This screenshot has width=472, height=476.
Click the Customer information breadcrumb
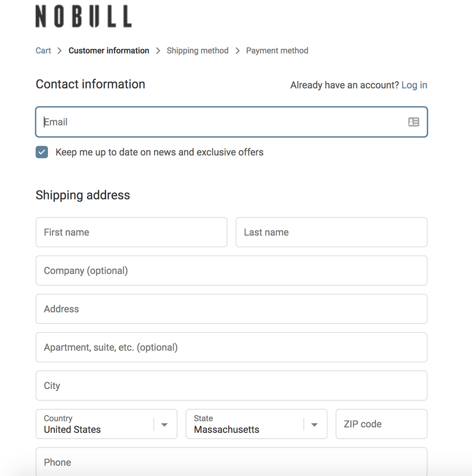(x=109, y=51)
